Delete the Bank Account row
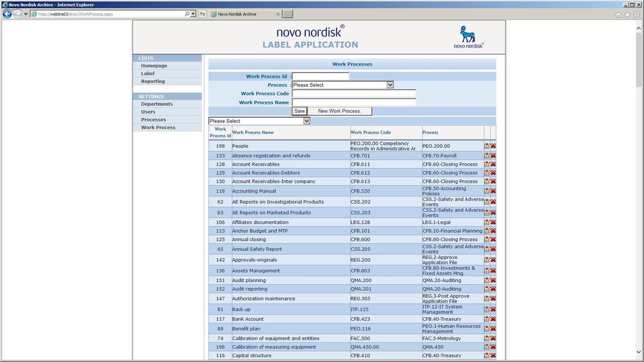The width and height of the screenshot is (644, 362). [493, 319]
